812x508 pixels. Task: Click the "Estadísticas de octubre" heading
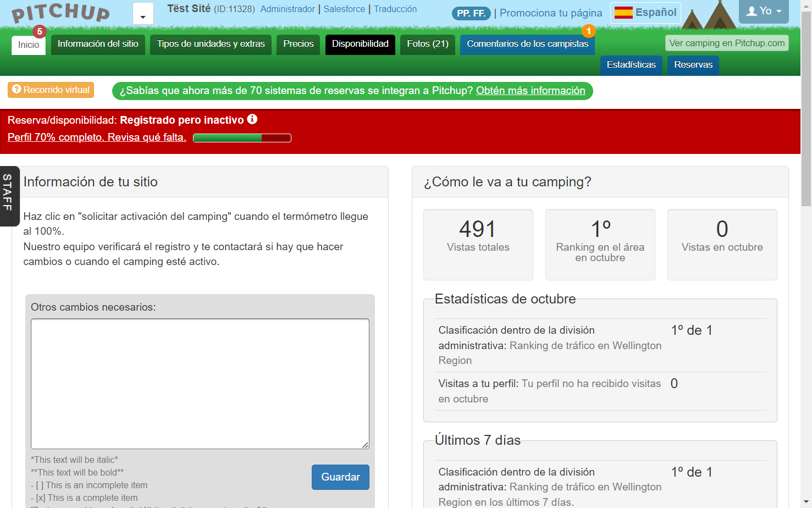pos(505,299)
